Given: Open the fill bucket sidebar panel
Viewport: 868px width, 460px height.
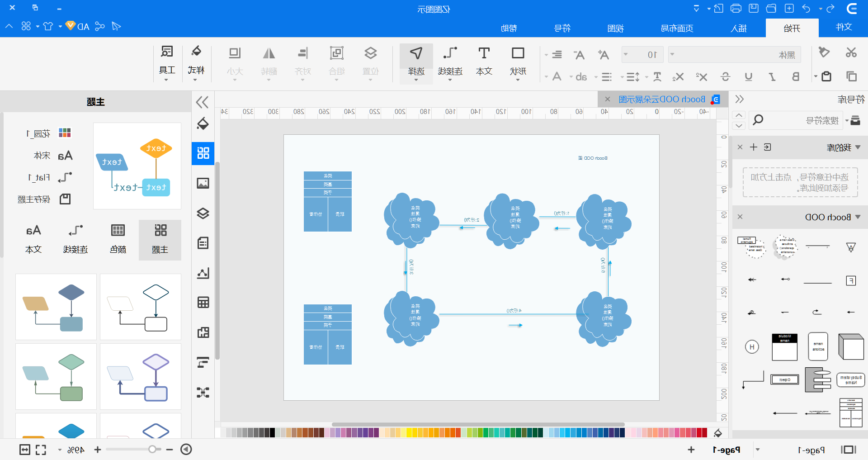Looking at the screenshot, I should [x=203, y=123].
